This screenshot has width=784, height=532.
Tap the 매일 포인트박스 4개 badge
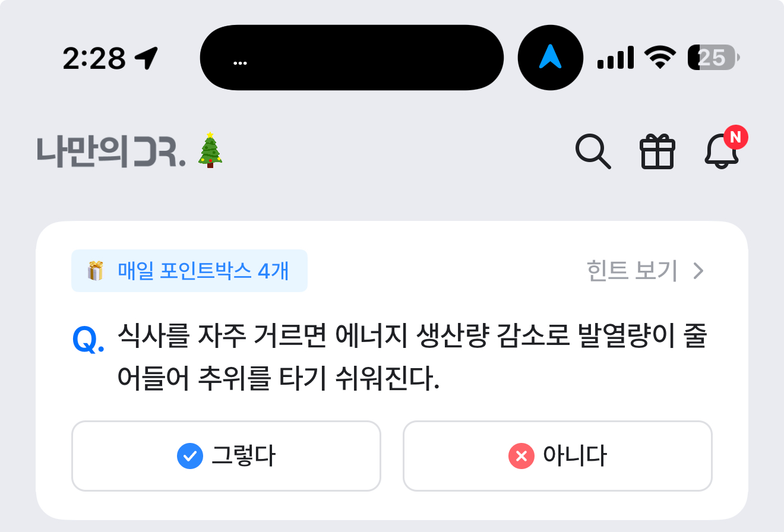point(189,271)
